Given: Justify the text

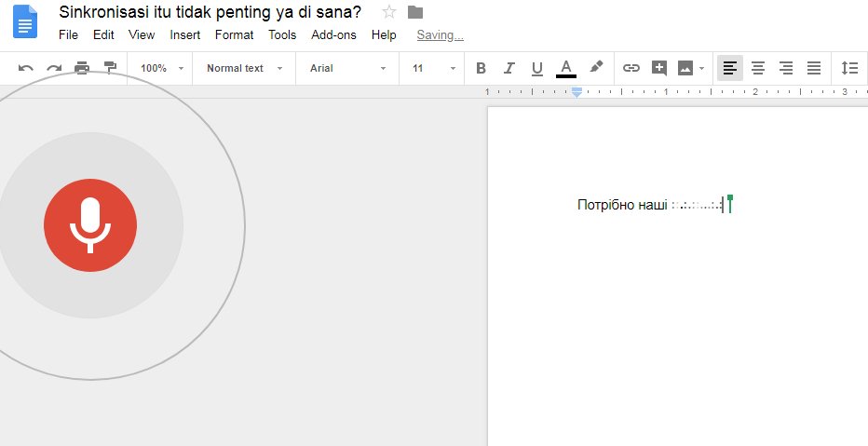Looking at the screenshot, I should (x=814, y=68).
